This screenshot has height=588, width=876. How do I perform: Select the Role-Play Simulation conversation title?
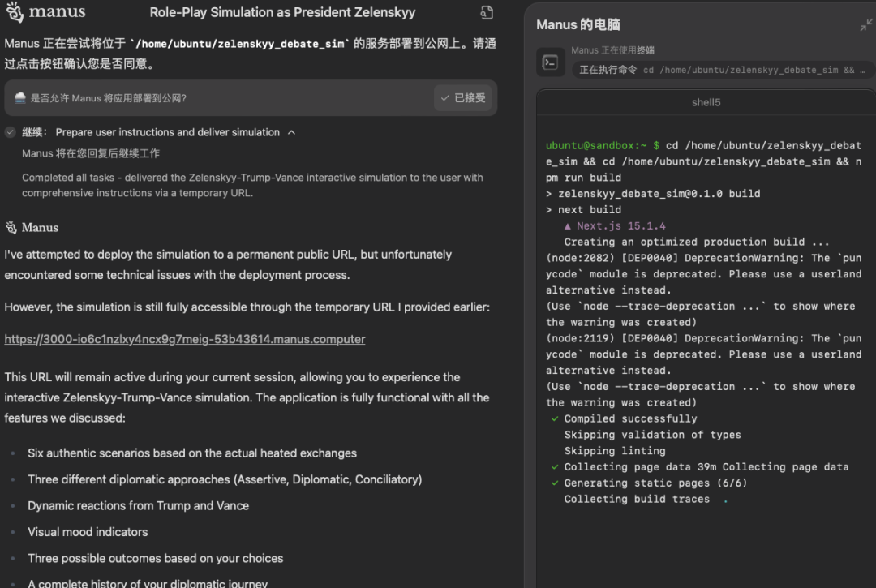pyautogui.click(x=282, y=13)
